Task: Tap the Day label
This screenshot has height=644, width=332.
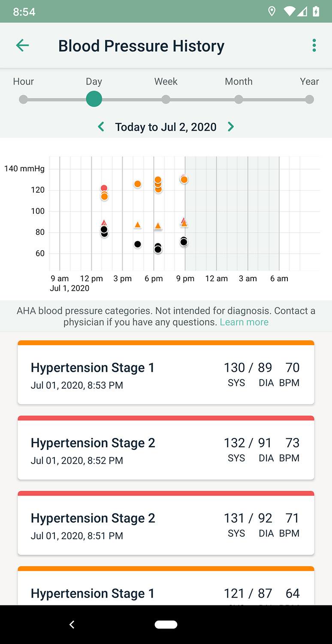Action: (x=94, y=82)
